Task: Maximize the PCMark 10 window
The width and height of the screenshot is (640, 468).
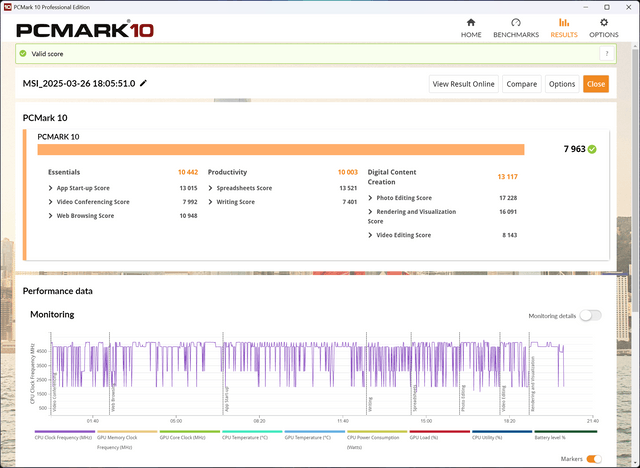Action: 607,7
